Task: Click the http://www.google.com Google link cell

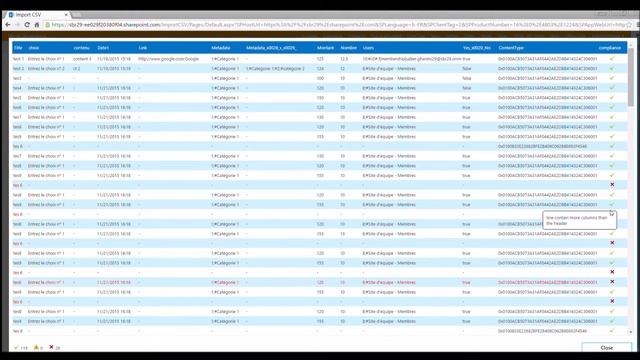Action: (x=169, y=59)
